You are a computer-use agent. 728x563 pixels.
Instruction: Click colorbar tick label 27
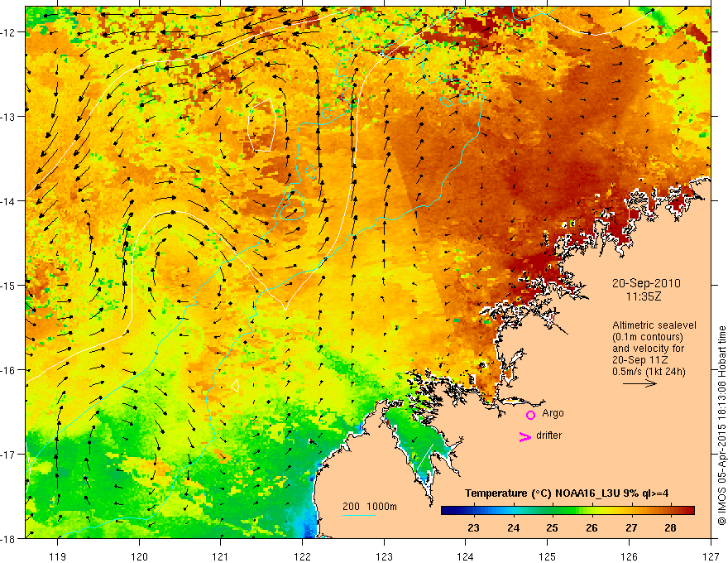pos(631,527)
